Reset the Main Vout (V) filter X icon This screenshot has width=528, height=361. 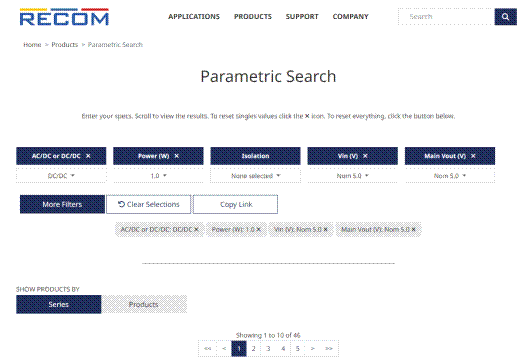coord(473,156)
